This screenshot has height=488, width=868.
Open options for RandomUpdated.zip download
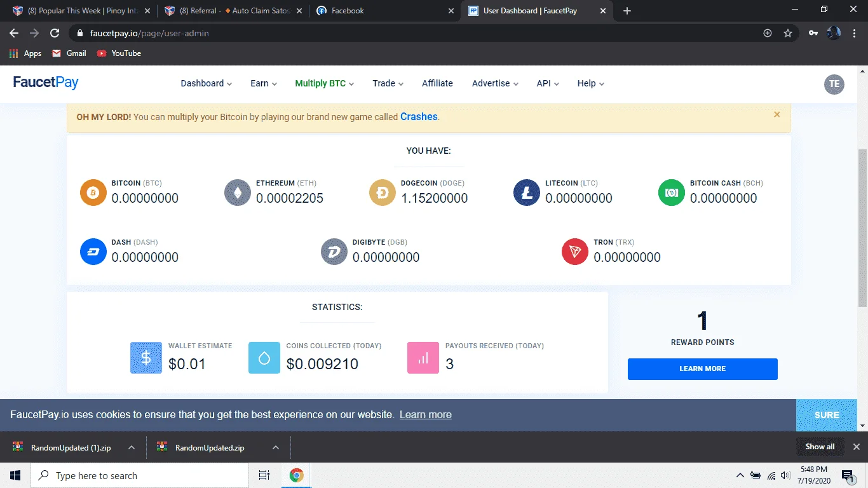point(276,447)
